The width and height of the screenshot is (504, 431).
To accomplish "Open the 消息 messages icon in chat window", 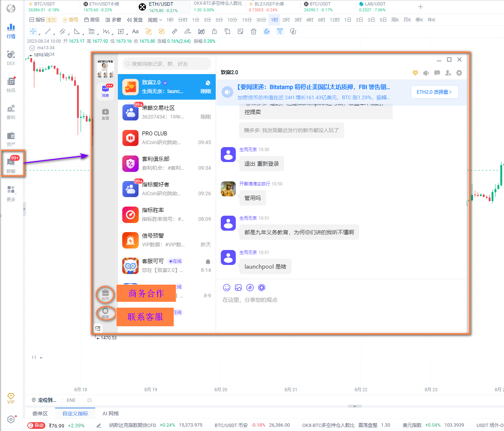I will [x=105, y=91].
